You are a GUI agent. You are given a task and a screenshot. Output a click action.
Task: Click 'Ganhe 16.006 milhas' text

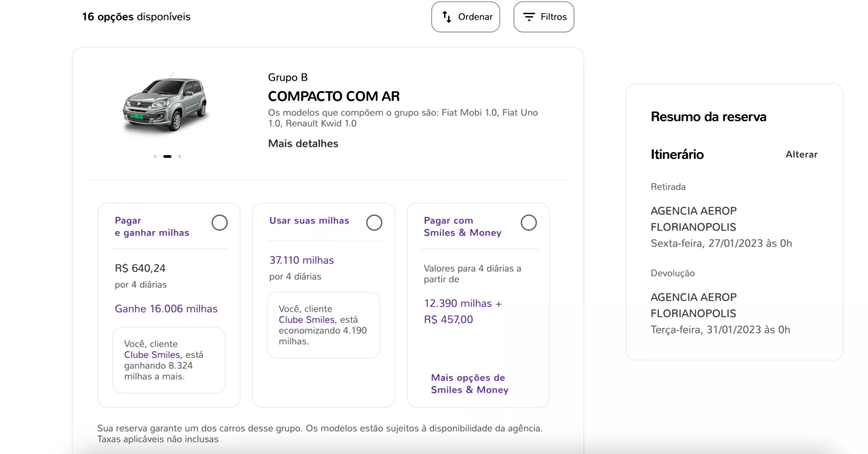pyautogui.click(x=166, y=309)
